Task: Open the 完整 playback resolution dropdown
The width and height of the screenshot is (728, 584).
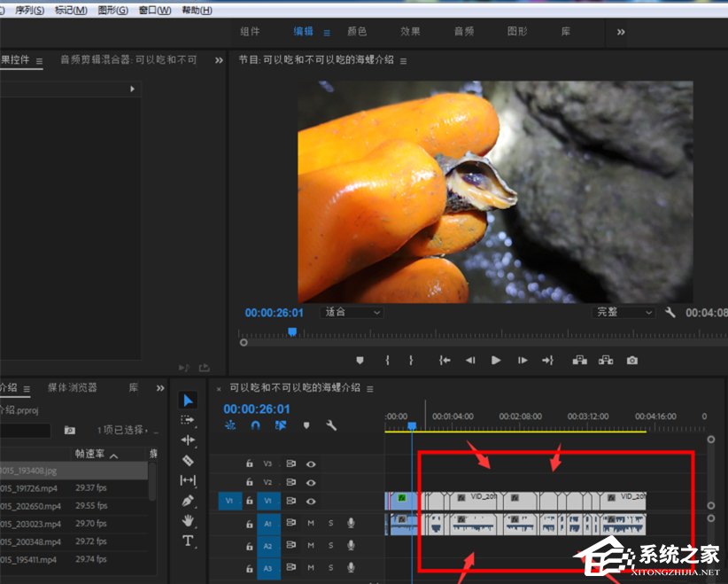Action: pyautogui.click(x=623, y=313)
